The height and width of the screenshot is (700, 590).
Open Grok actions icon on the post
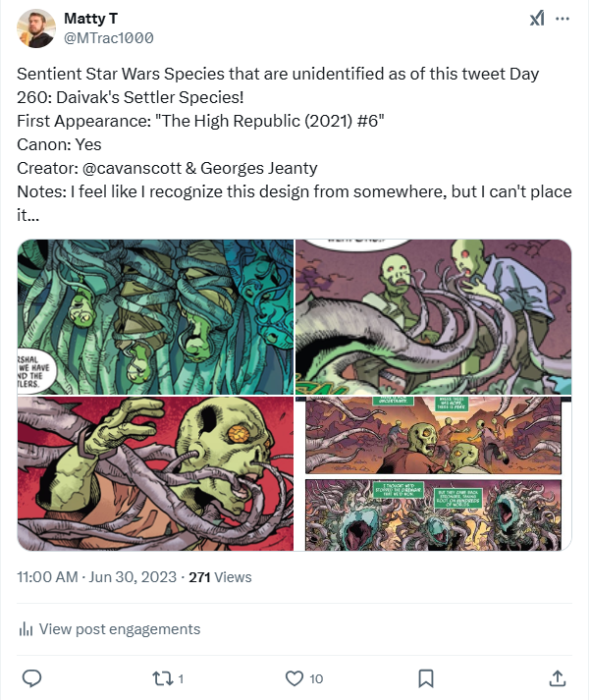click(x=538, y=19)
